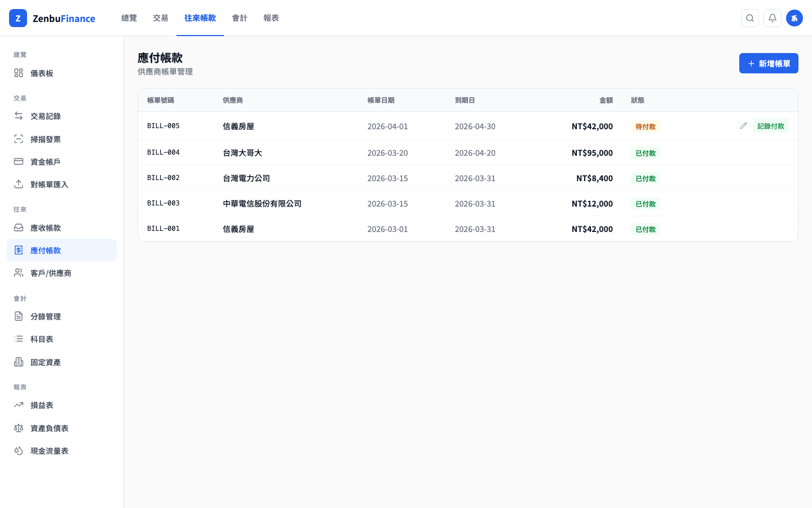Open 儀表板 in the sidebar
The image size is (812, 508).
[x=61, y=73]
